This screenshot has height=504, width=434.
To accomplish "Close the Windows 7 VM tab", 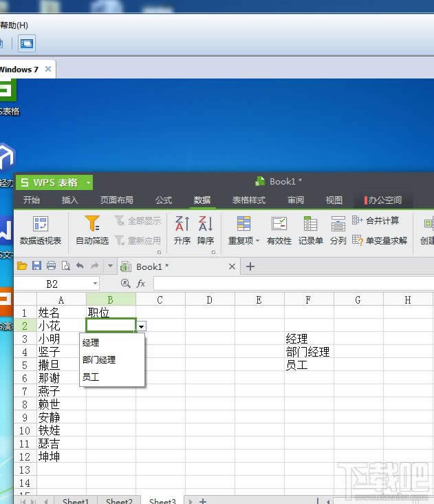I will click(48, 69).
